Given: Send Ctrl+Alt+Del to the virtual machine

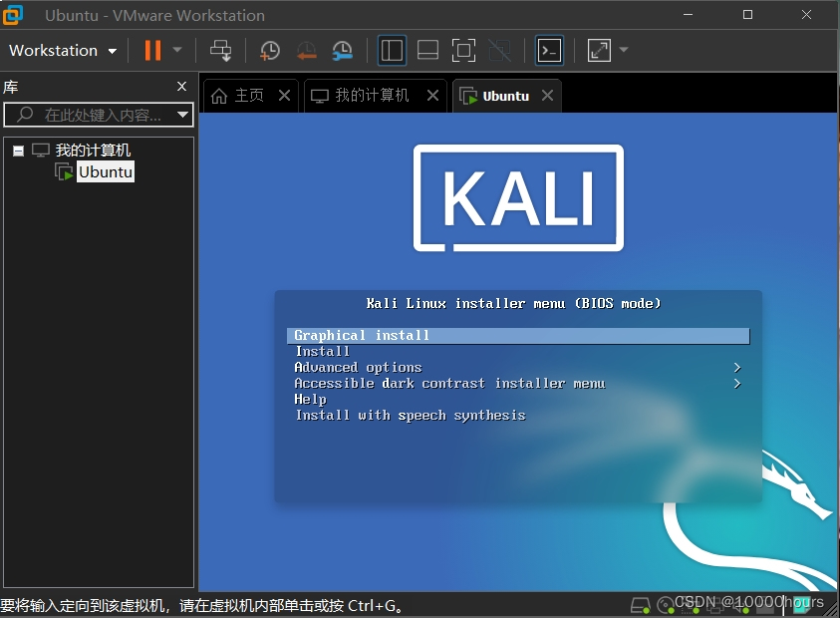Looking at the screenshot, I should pyautogui.click(x=221, y=51).
